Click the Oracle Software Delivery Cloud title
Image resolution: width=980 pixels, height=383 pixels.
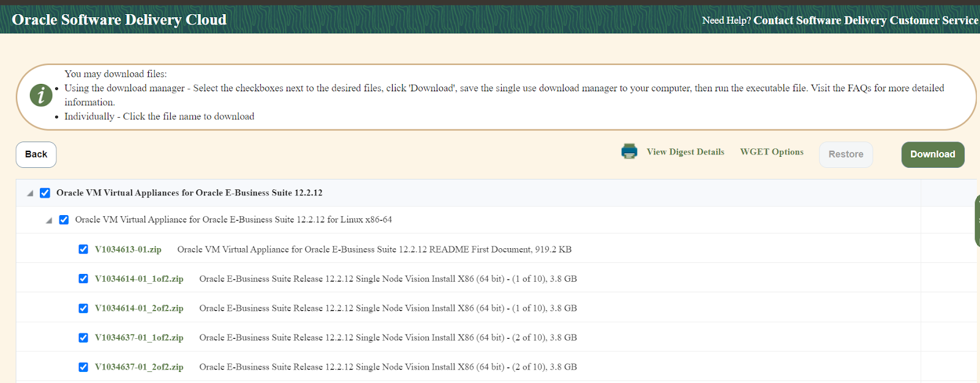(x=119, y=20)
